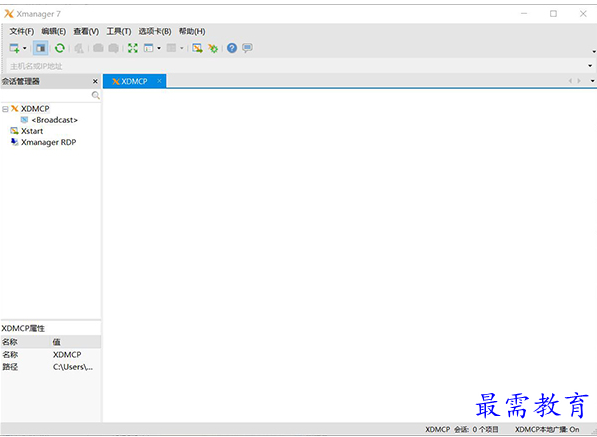Viewport: 597px width, 437px height.
Task: Open the address bar history dropdown
Action: click(590, 66)
